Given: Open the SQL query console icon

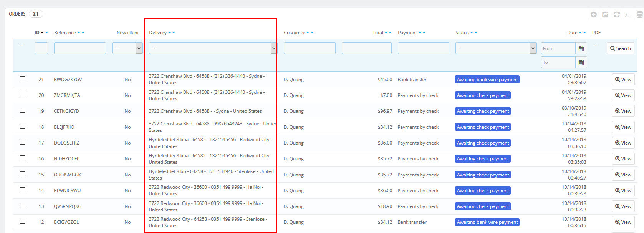Looking at the screenshot, I should click(628, 14).
